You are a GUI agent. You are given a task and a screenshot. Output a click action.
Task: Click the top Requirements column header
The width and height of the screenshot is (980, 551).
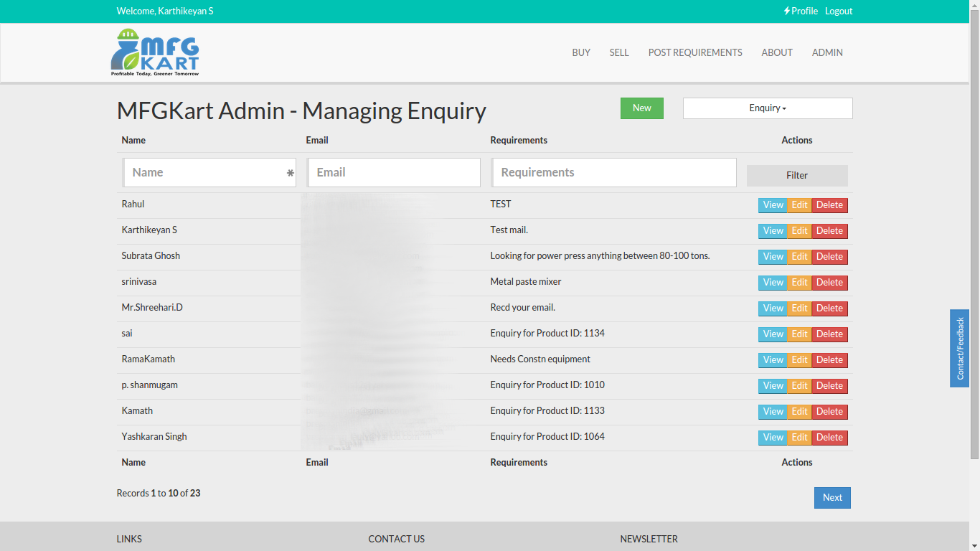click(x=519, y=141)
